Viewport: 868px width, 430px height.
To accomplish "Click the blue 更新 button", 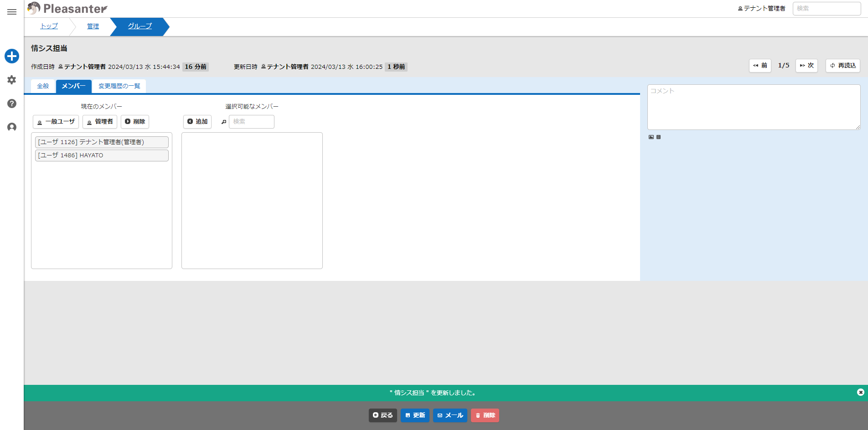I will pos(415,415).
